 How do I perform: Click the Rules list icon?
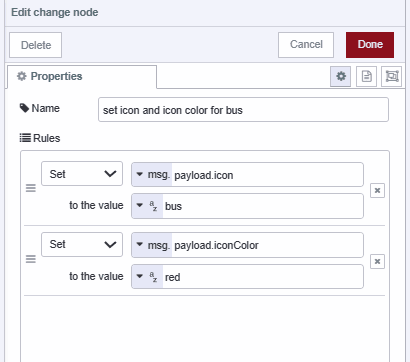pyautogui.click(x=25, y=138)
